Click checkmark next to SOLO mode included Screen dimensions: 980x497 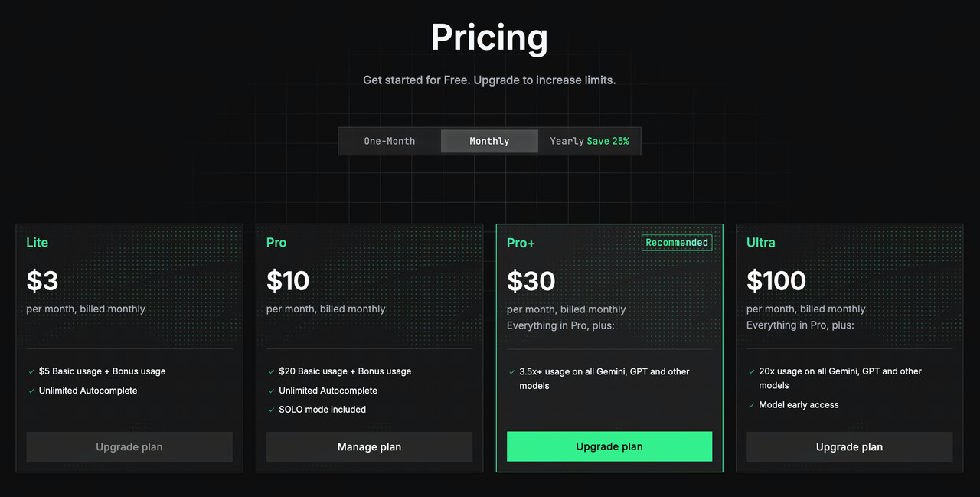coord(271,410)
